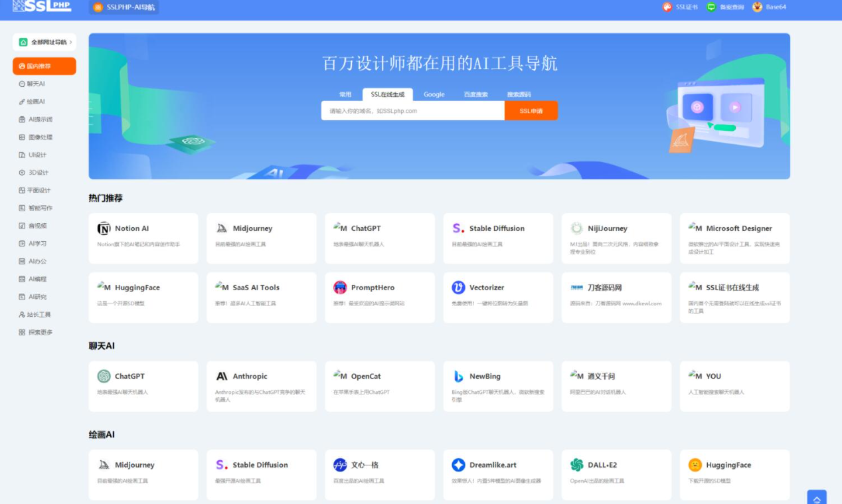Click the 文心一格 icon

pyautogui.click(x=339, y=465)
